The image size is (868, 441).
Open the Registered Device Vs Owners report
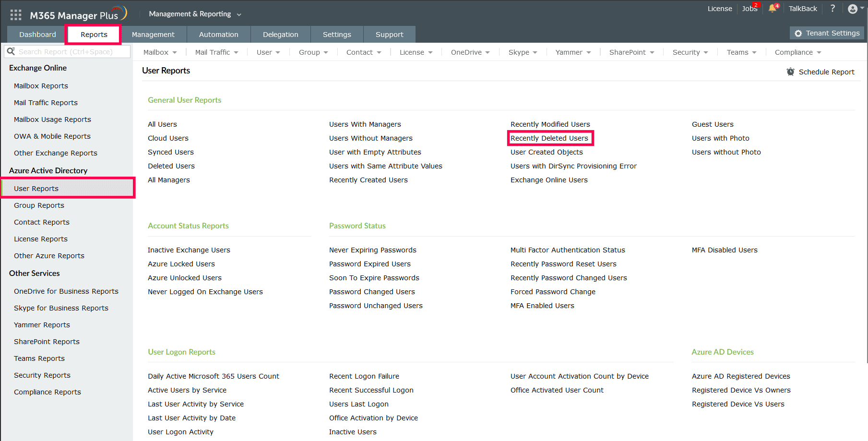tap(741, 390)
